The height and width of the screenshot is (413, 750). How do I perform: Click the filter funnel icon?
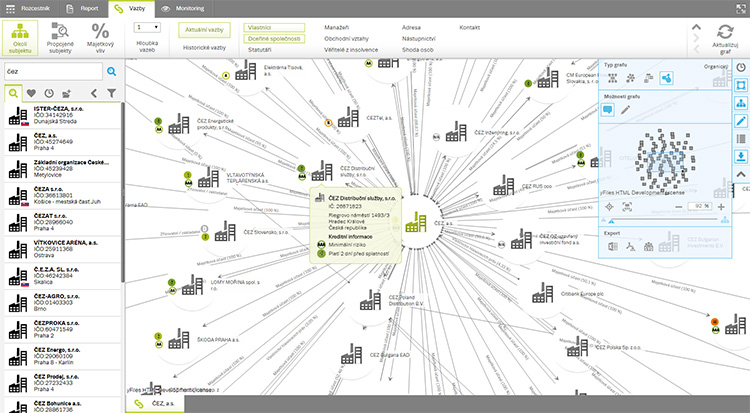point(111,93)
